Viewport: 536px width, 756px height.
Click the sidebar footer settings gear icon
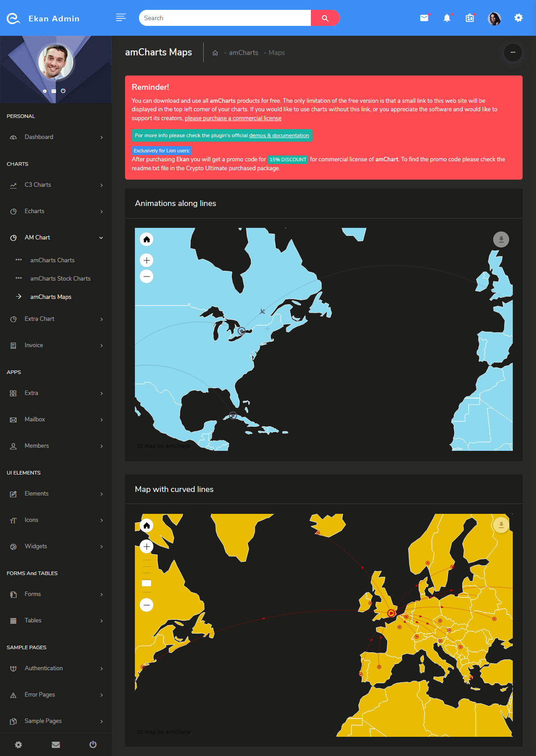tap(18, 744)
